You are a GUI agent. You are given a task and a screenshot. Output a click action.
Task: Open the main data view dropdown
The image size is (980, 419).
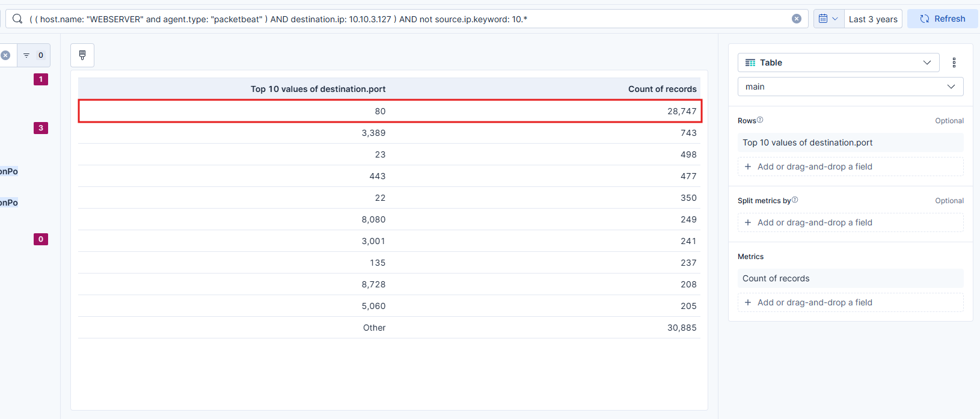(850, 87)
